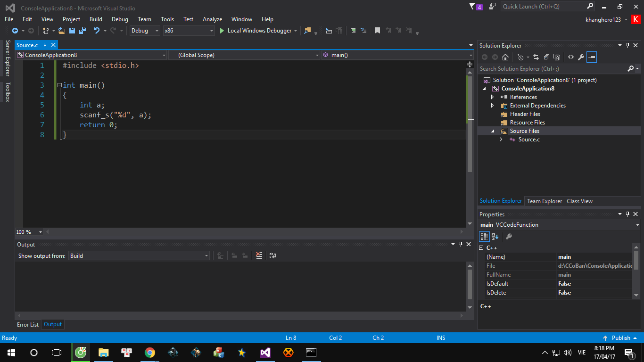The image size is (644, 362).
Task: Click the Save All icon
Action: [x=82, y=31]
